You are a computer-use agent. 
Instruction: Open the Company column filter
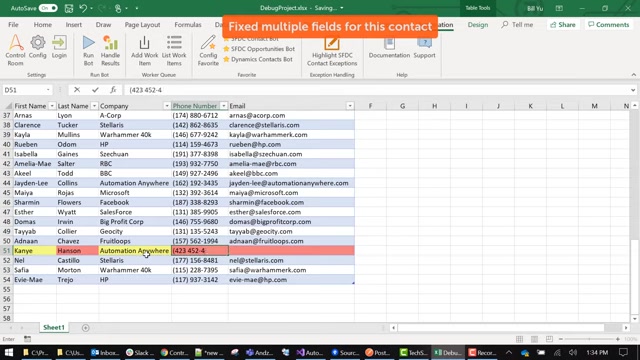tap(167, 106)
